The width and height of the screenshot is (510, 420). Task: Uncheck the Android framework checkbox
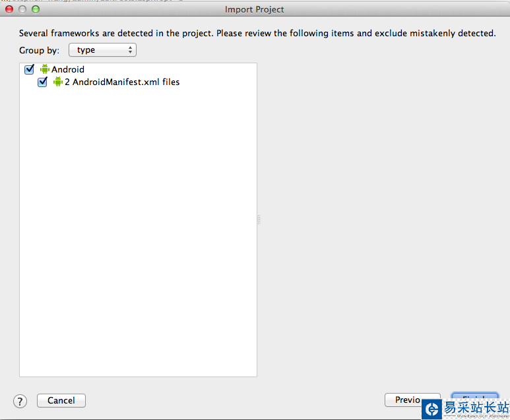tap(29, 69)
